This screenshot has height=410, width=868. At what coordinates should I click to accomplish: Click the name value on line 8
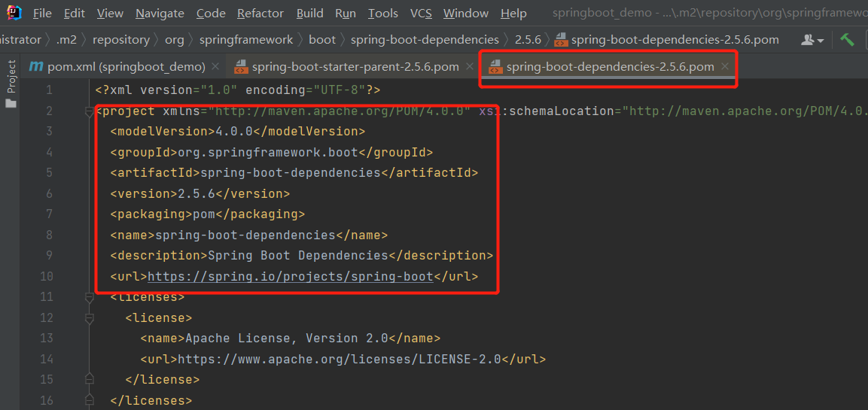coord(245,235)
